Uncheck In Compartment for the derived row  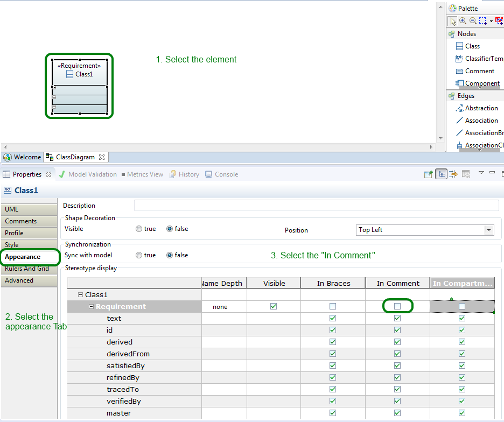tap(462, 342)
